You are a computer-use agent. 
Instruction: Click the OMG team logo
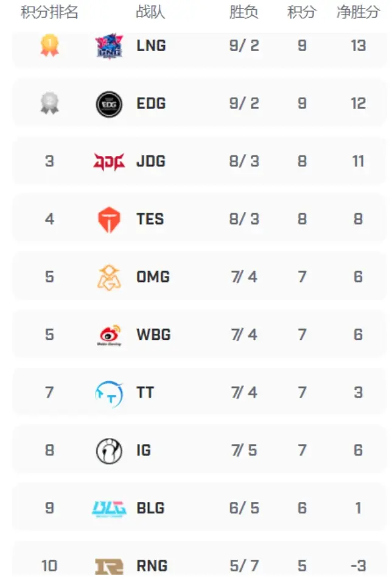coord(110,277)
